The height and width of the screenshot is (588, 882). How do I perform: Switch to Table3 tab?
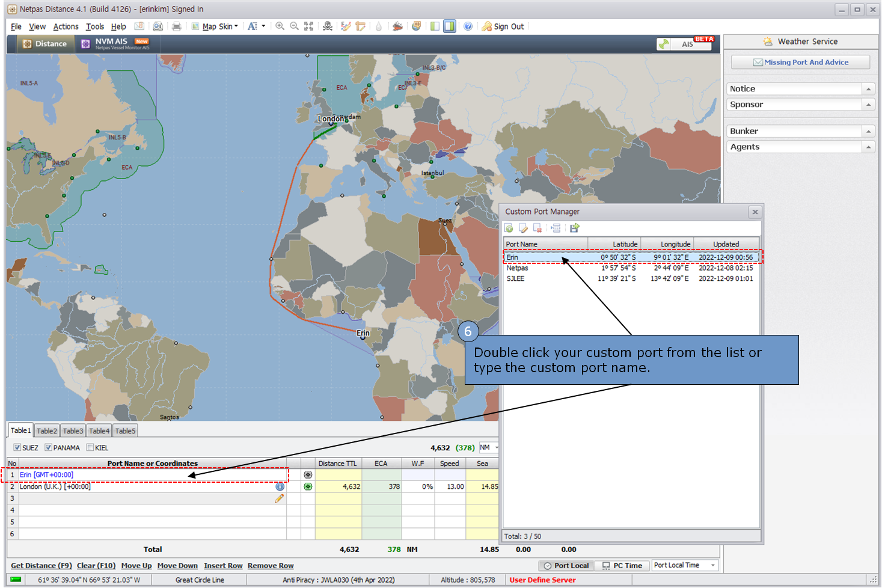point(73,431)
